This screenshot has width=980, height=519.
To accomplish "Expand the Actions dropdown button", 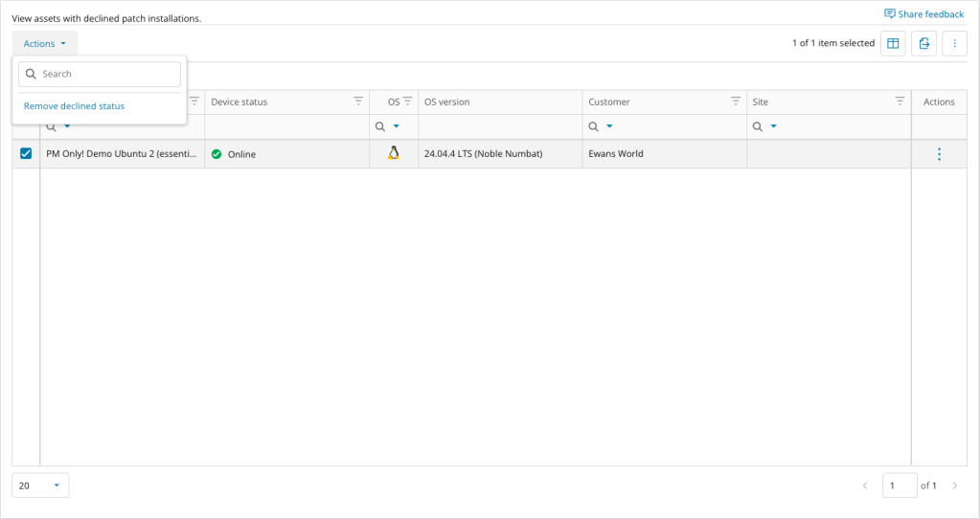I will pos(44,44).
